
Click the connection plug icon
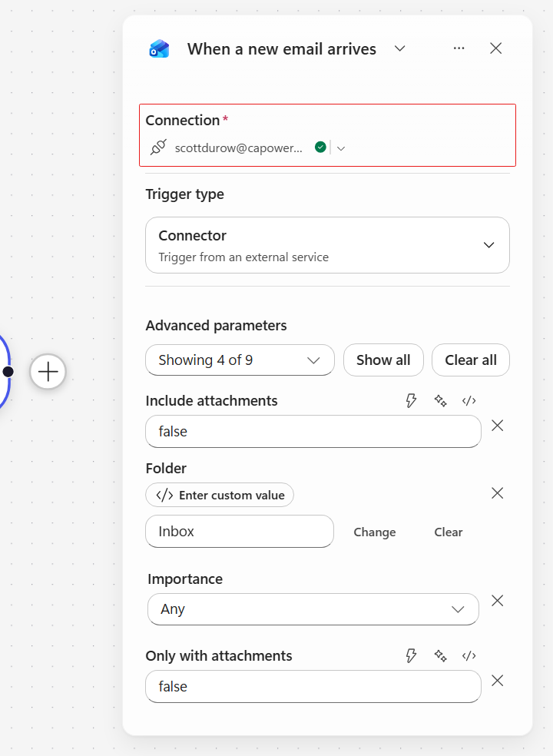click(158, 147)
